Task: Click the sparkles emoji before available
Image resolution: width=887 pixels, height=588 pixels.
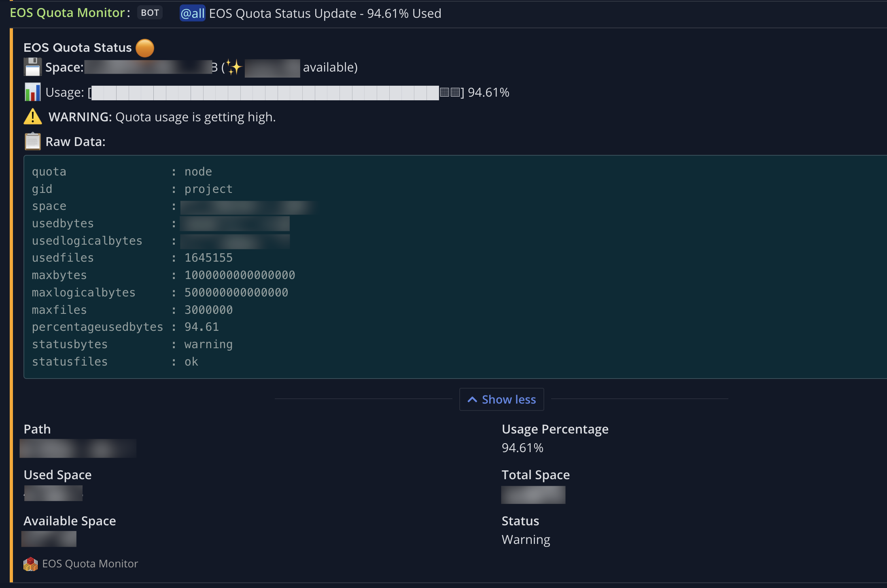Action: click(233, 67)
